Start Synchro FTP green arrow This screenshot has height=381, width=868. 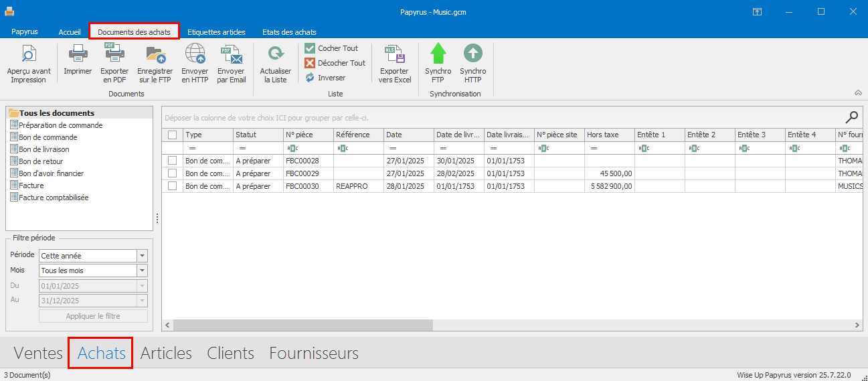(438, 54)
